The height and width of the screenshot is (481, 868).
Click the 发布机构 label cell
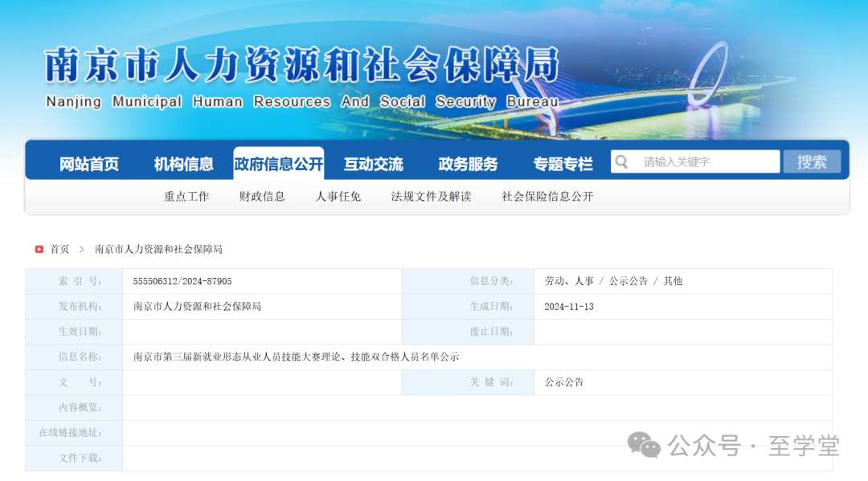tap(74, 307)
